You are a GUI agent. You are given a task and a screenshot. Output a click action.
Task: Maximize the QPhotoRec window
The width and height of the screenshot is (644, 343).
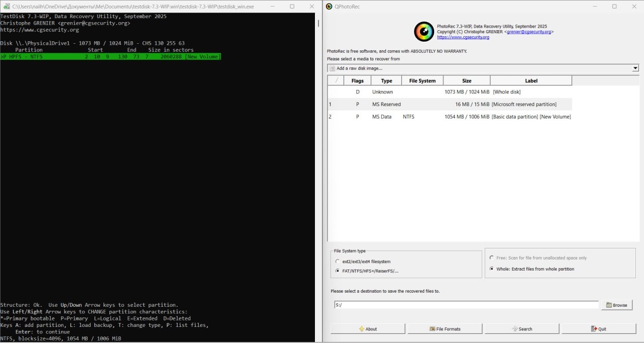click(614, 7)
